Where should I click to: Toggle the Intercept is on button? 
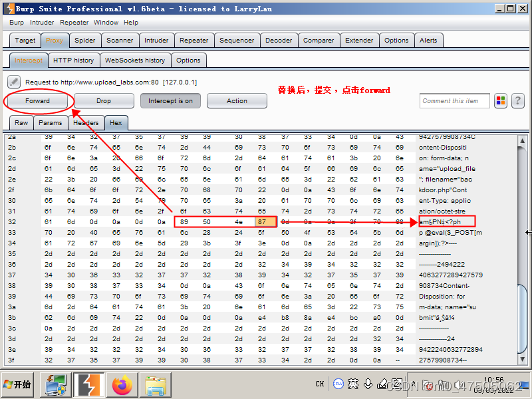pos(170,101)
